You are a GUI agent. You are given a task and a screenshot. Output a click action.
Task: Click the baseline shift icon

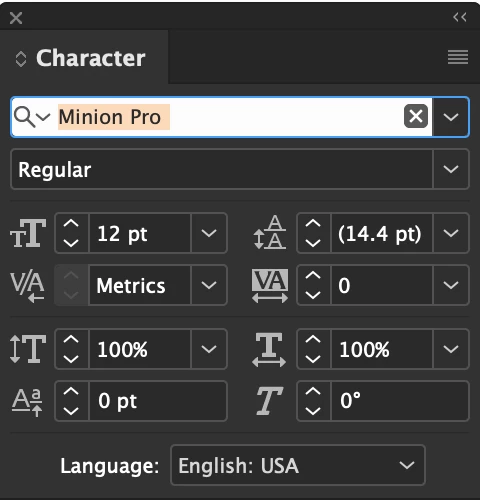pyautogui.click(x=27, y=402)
